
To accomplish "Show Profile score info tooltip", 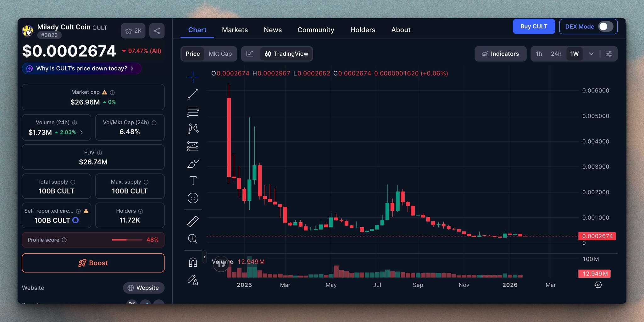I will (x=64, y=240).
